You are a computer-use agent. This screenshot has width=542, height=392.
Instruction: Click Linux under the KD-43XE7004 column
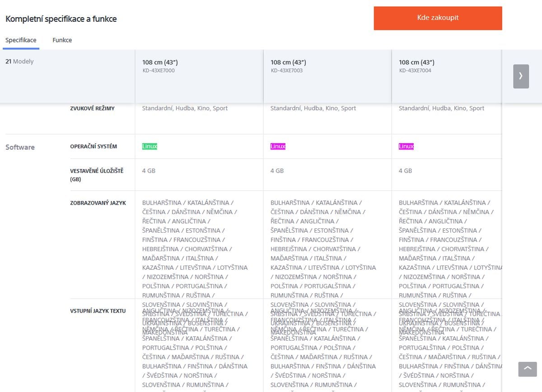(406, 146)
